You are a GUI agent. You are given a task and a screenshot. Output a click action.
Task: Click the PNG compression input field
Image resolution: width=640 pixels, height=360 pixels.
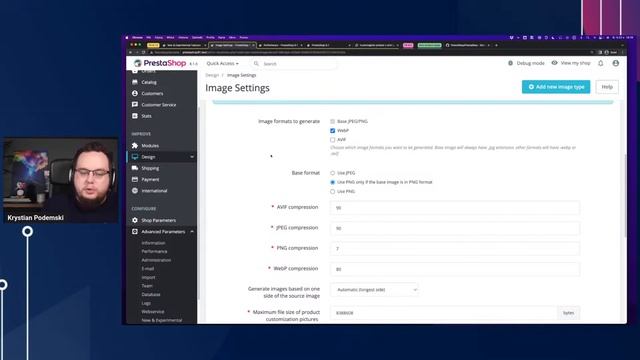(455, 249)
